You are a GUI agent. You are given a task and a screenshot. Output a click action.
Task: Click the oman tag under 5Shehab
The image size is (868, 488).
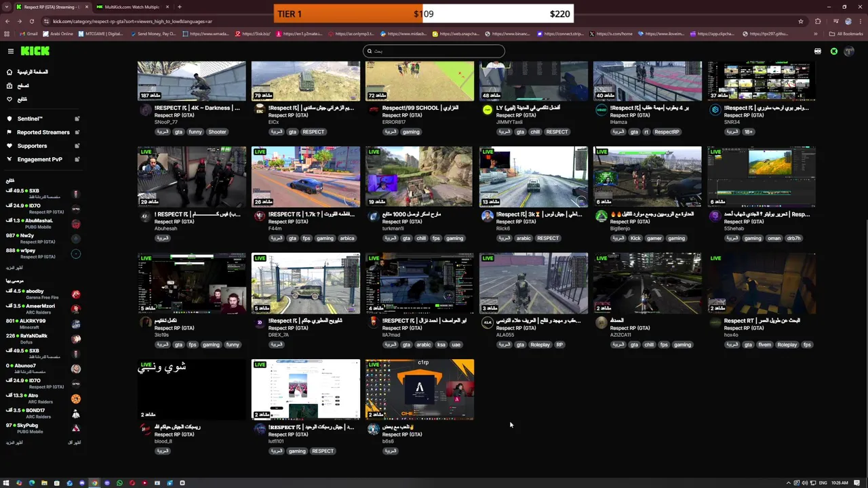point(774,239)
